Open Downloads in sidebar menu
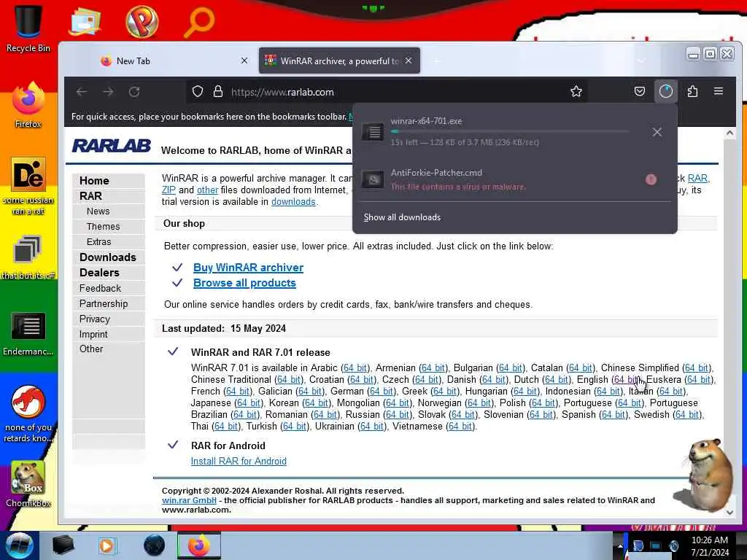 click(x=108, y=257)
